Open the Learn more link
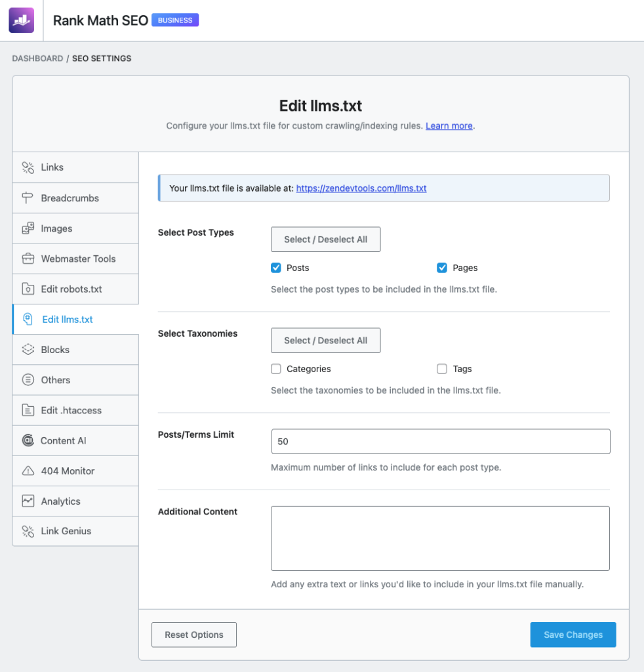This screenshot has height=672, width=644. (449, 126)
